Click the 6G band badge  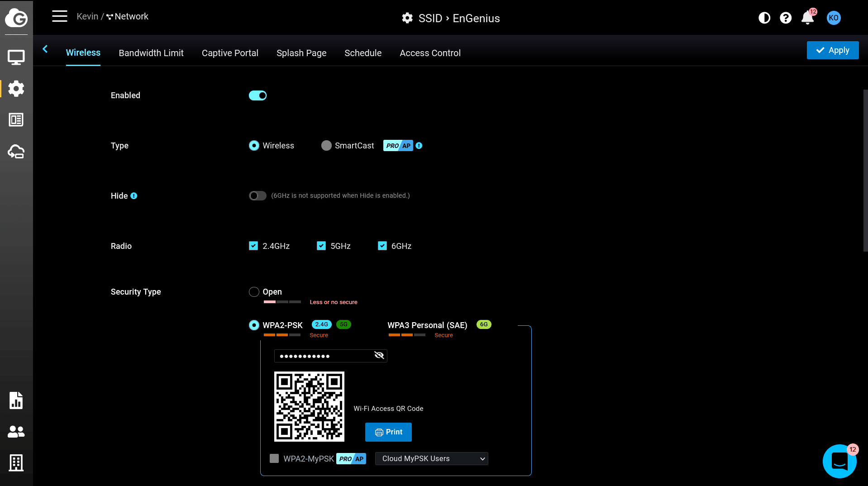click(x=484, y=324)
